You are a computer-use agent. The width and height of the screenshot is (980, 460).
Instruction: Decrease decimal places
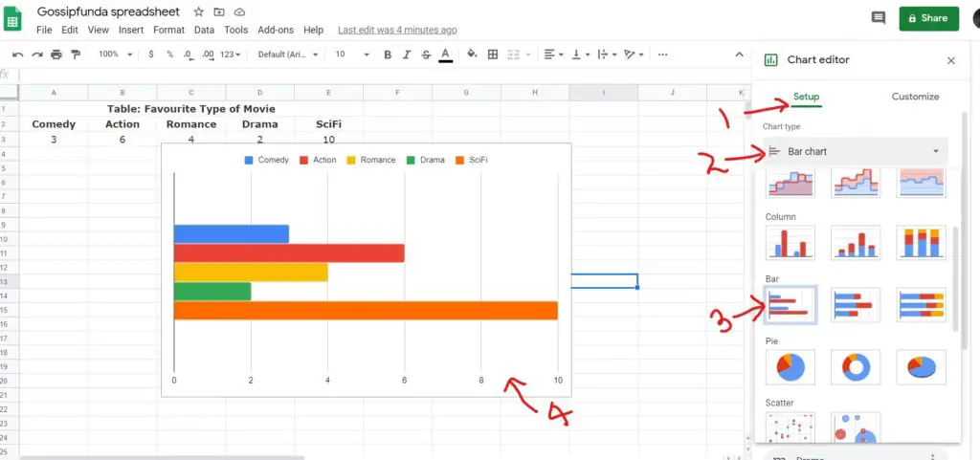tap(189, 55)
